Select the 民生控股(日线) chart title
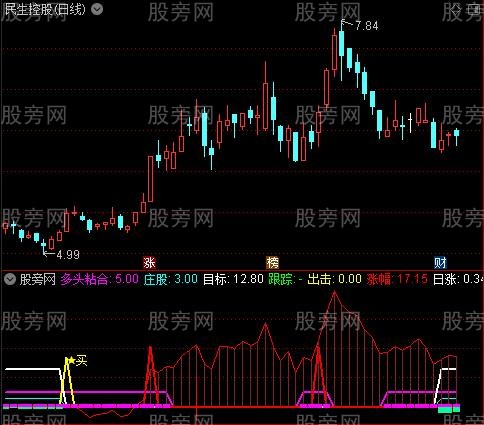Screen dimensions: 484x425 [45, 10]
